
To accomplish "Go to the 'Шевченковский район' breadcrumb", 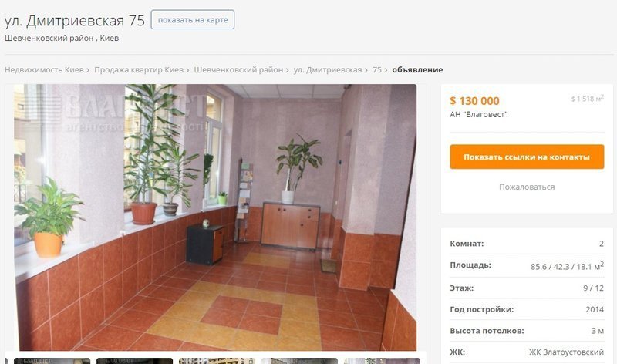I will point(238,69).
